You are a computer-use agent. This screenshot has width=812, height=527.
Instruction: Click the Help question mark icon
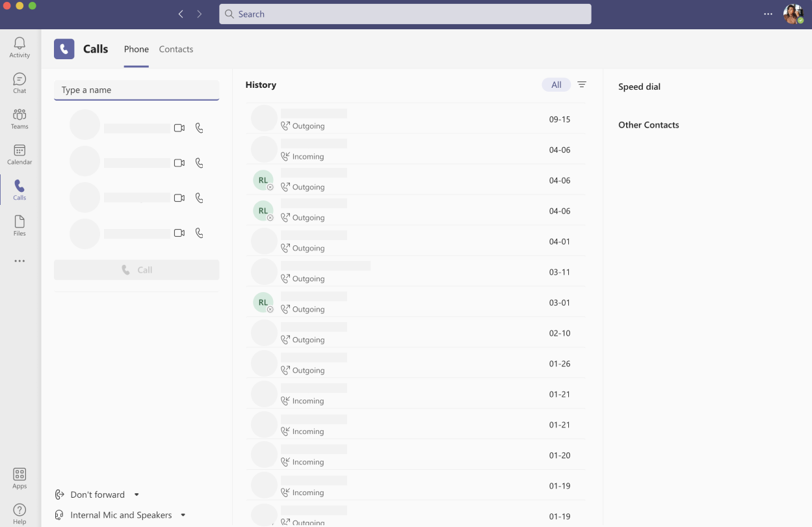(20, 513)
